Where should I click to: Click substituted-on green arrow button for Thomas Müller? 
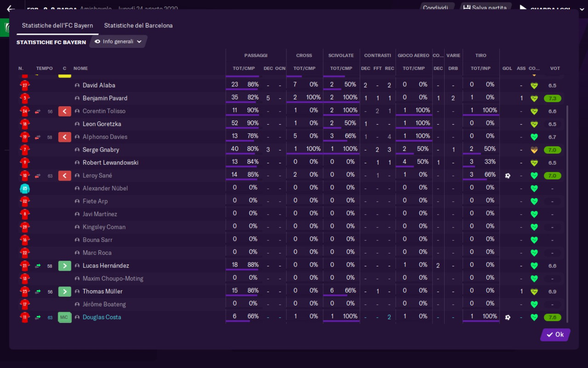pos(65,291)
